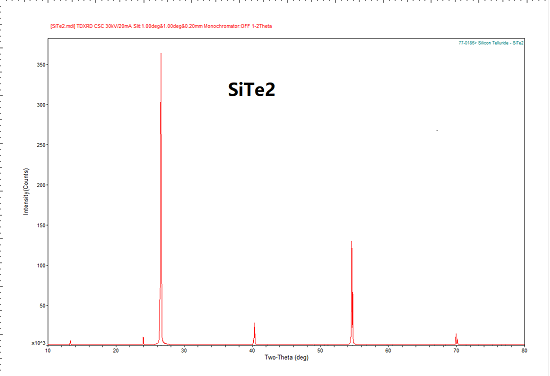Screen dimensions: 550x376
Task: Click the tiny peak near 13 degrees
Action: 71,342
